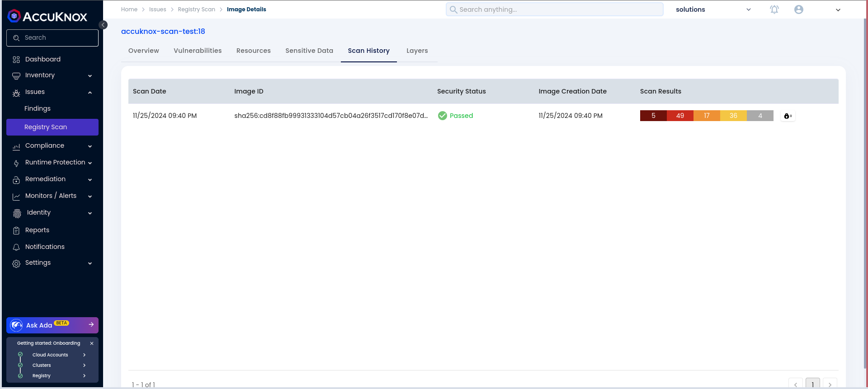Expand the Inventory menu chevron
This screenshot has height=389, width=868.
[x=90, y=76]
